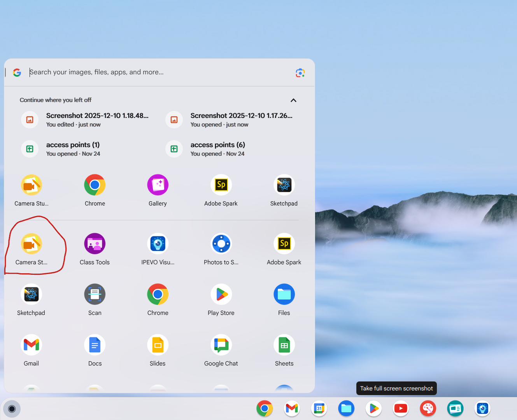Launch Class Tools from the app grid
This screenshot has width=517, height=420.
[x=95, y=244]
